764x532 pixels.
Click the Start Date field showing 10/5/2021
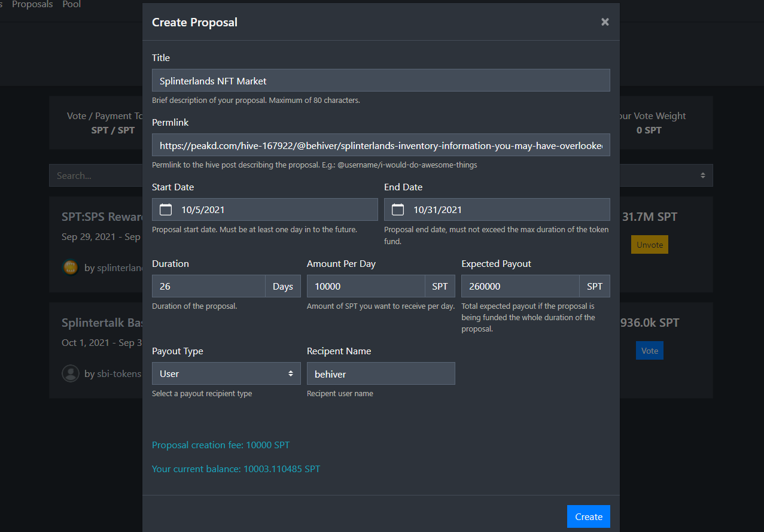(265, 209)
